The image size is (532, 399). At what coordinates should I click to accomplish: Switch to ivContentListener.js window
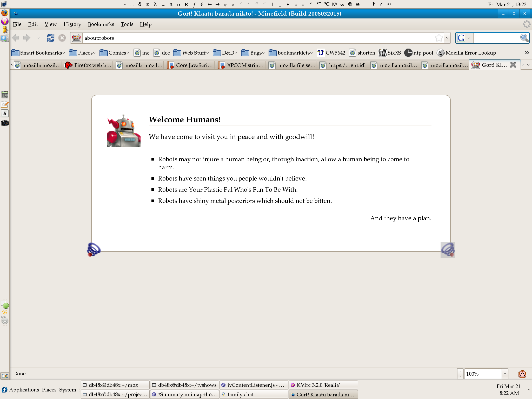coord(254,385)
